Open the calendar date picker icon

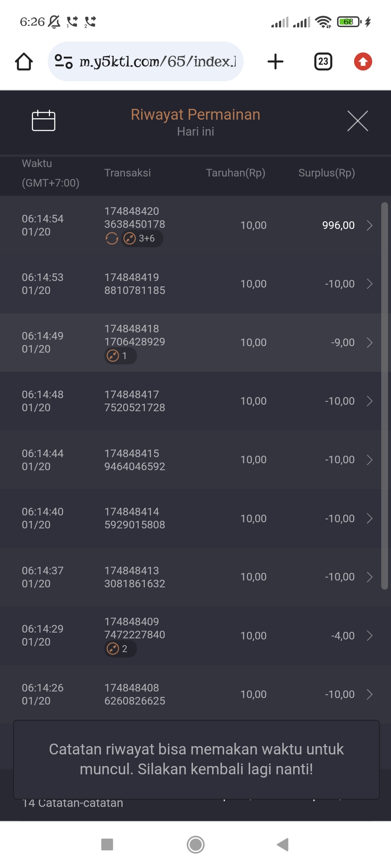(43, 120)
